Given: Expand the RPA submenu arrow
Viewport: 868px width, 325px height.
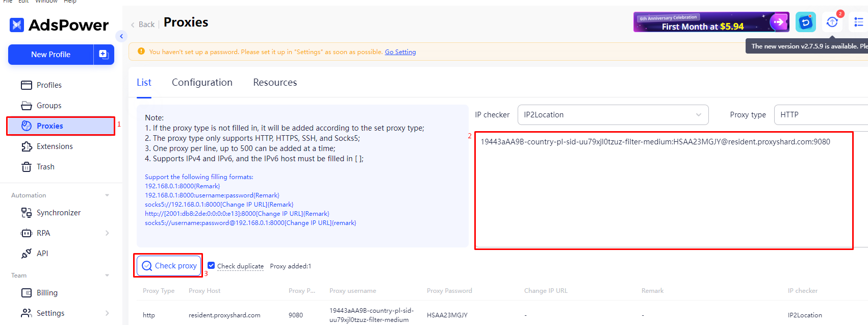Looking at the screenshot, I should pyautogui.click(x=107, y=233).
